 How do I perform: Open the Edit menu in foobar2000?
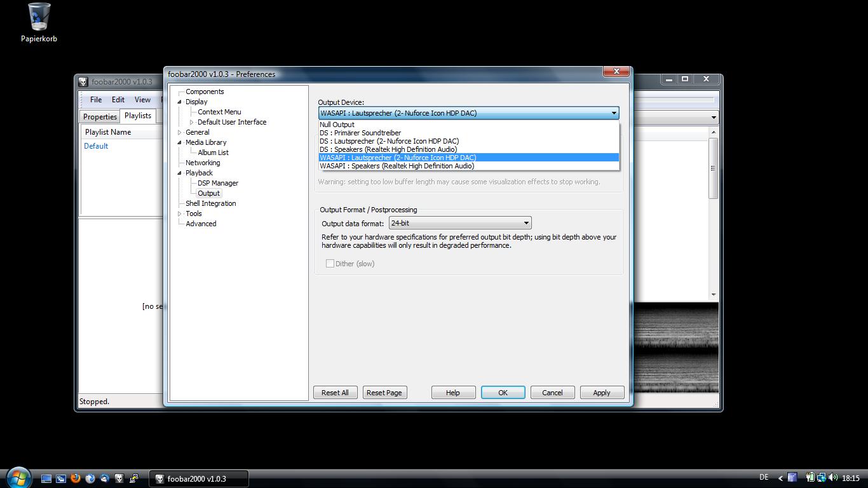coord(118,100)
